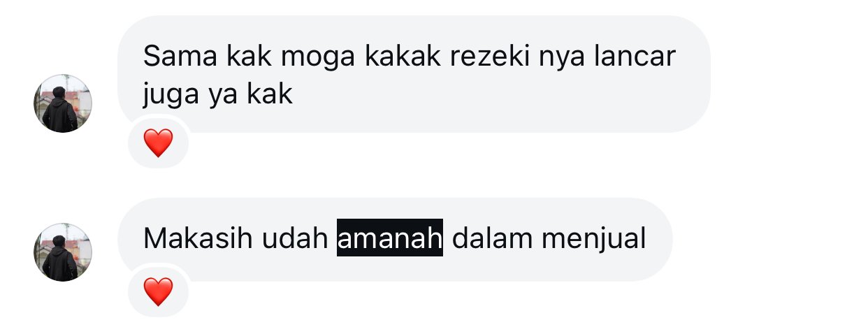
Task: Click the 'Makasih udah amanah dalam menjual' bubble
Action: (x=395, y=239)
